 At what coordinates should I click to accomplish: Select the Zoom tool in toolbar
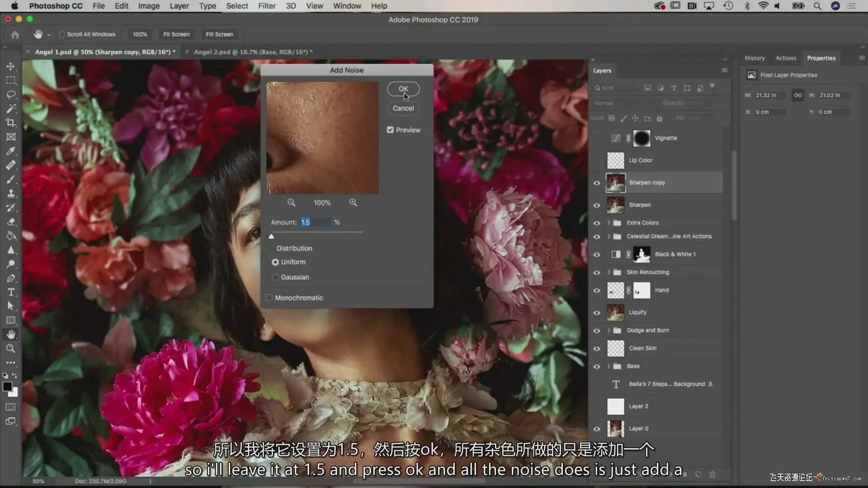[x=10, y=348]
